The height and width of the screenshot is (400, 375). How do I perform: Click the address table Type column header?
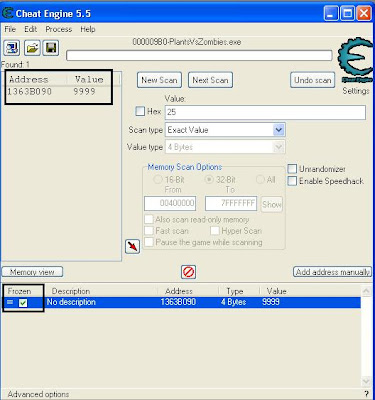(x=235, y=291)
